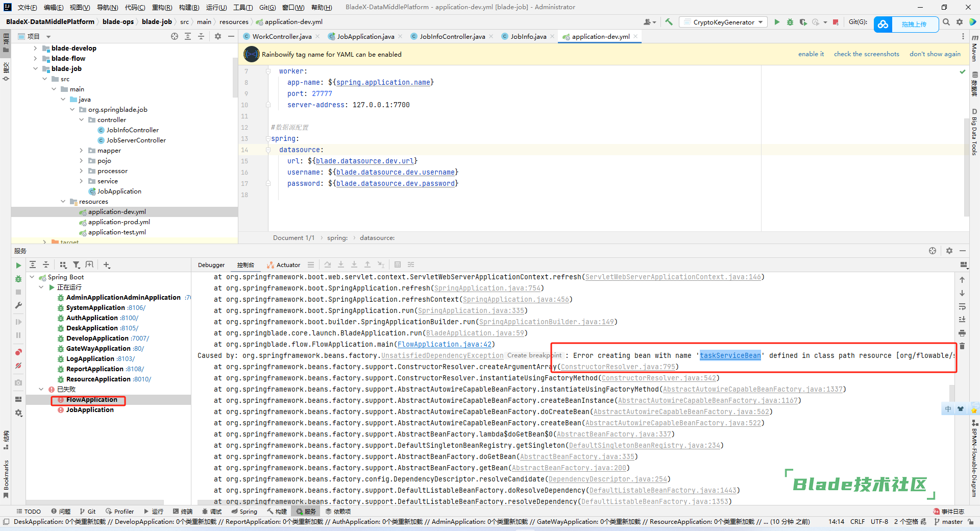
Task: Click CRLF line separator in status bar
Action: click(857, 522)
